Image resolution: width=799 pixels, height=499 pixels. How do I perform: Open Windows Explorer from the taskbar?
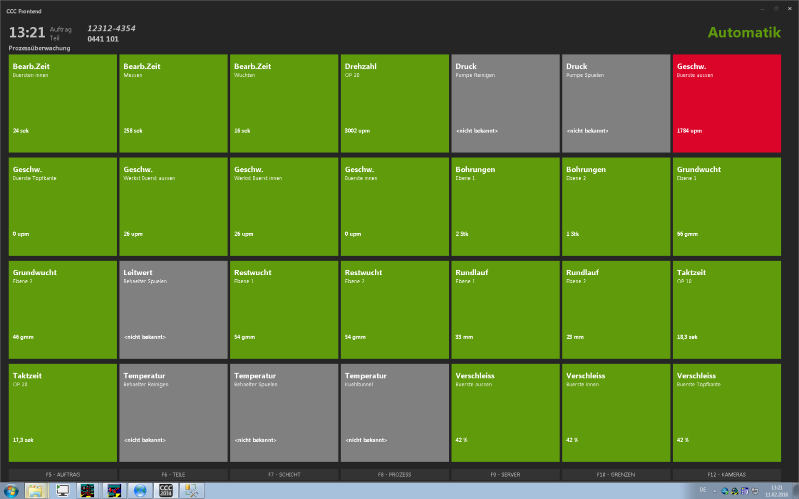pos(36,490)
